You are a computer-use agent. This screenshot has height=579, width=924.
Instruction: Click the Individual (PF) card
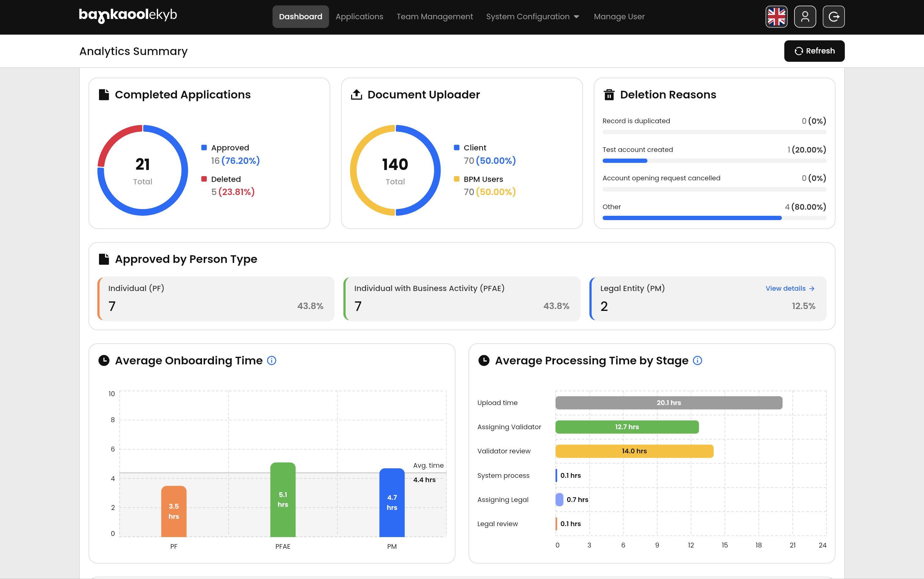point(216,299)
